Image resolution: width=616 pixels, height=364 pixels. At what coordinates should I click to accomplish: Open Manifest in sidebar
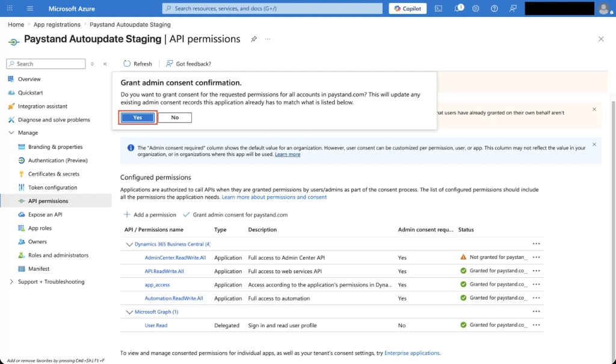click(38, 269)
